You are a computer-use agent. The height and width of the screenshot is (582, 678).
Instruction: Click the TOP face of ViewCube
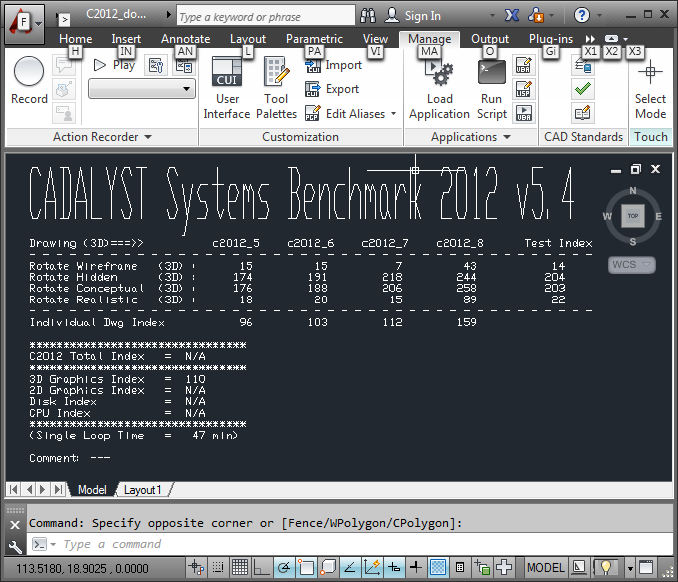(633, 216)
